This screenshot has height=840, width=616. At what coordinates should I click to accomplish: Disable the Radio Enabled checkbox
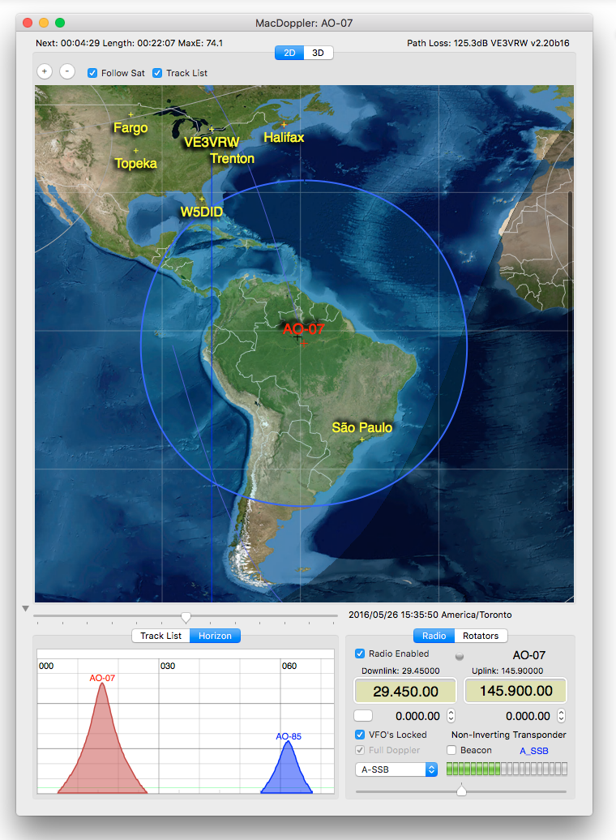(361, 654)
